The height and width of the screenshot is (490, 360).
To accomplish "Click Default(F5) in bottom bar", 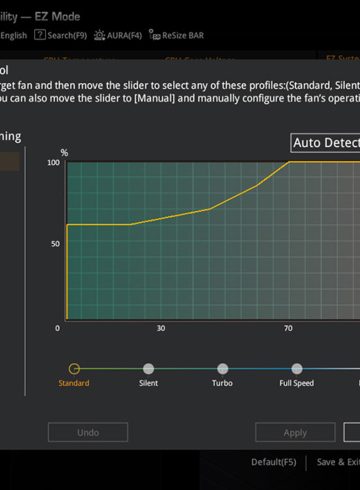I will pos(274,462).
